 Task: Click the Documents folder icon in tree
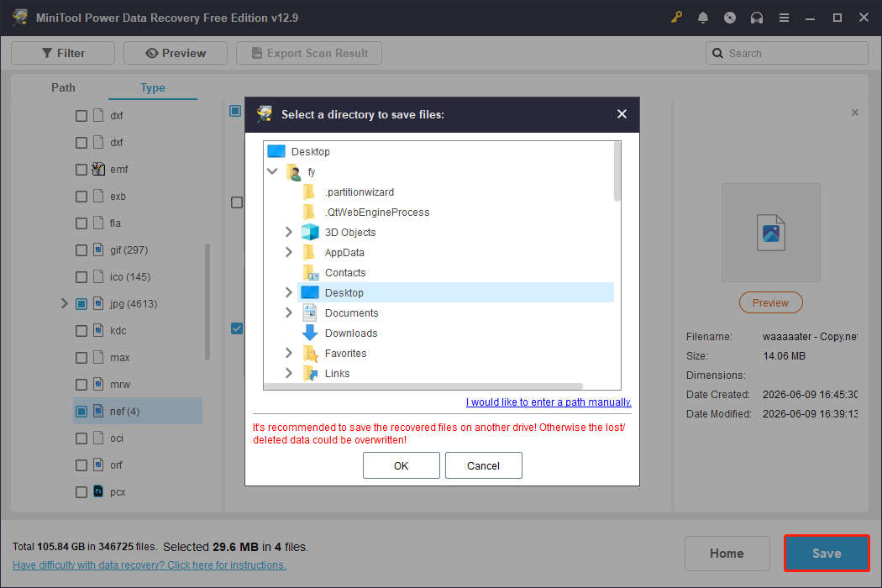310,312
